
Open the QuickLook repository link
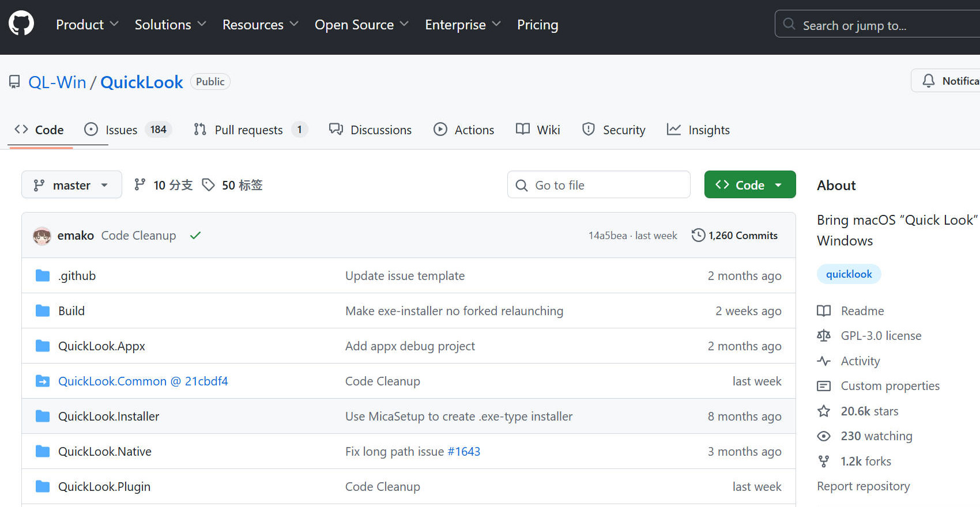coord(142,82)
